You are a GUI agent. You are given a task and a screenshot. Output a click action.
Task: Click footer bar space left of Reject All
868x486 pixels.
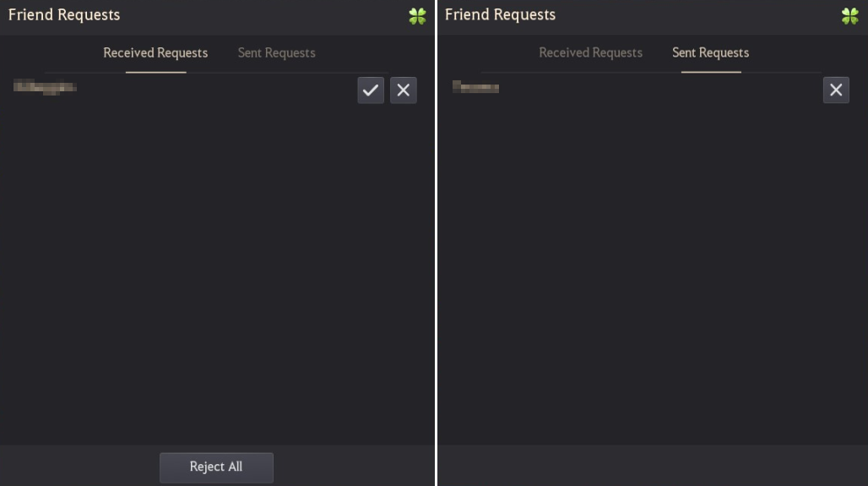[x=79, y=466]
